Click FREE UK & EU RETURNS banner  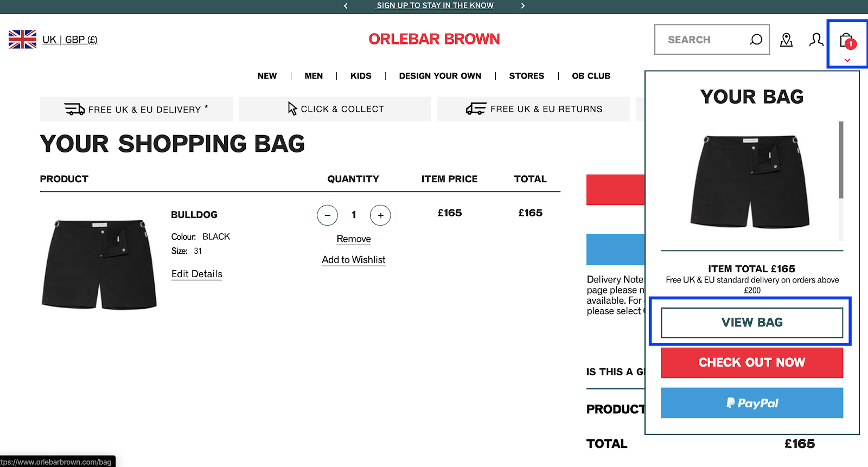(x=534, y=109)
